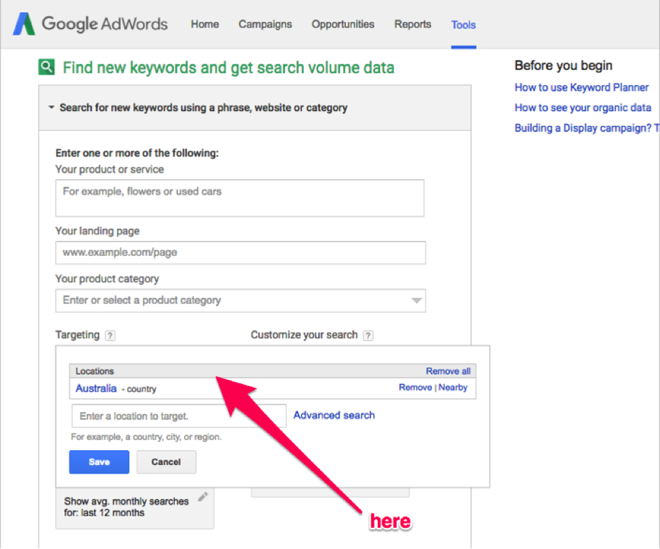This screenshot has height=549, width=660.
Task: Select the Enter or select a product category box
Action: pos(240,301)
